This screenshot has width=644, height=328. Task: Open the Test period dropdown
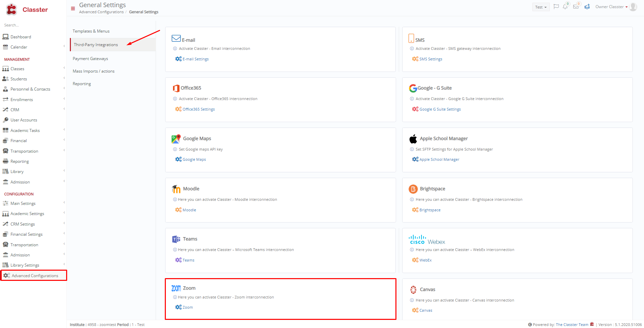click(541, 7)
